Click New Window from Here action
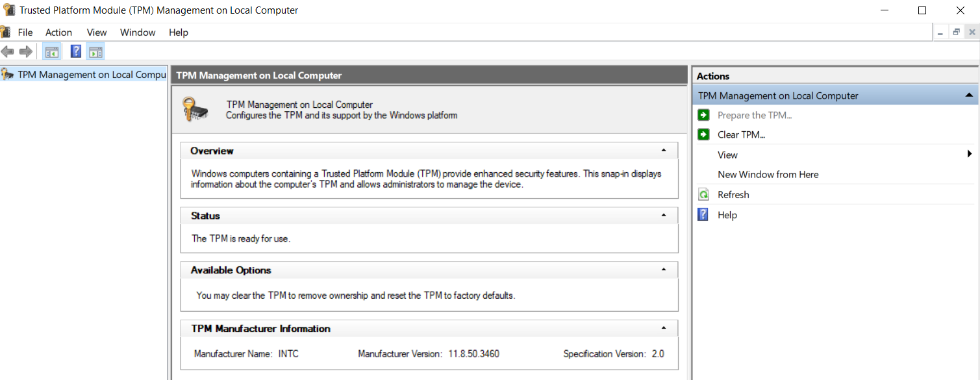This screenshot has height=380, width=980. pyautogui.click(x=768, y=174)
